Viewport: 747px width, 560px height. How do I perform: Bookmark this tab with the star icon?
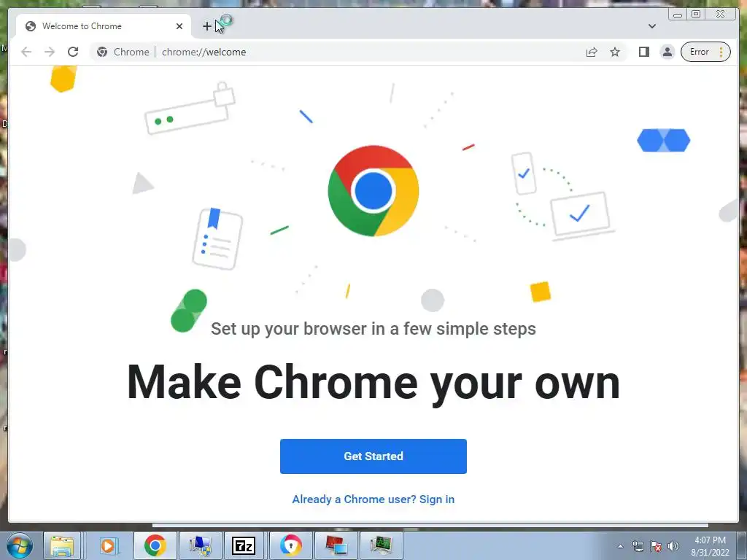(615, 52)
